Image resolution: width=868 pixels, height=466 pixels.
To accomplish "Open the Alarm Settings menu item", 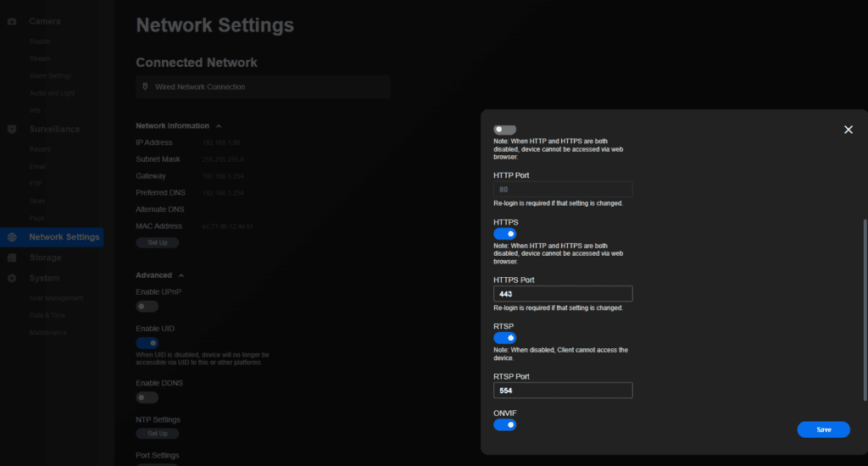I will point(50,75).
